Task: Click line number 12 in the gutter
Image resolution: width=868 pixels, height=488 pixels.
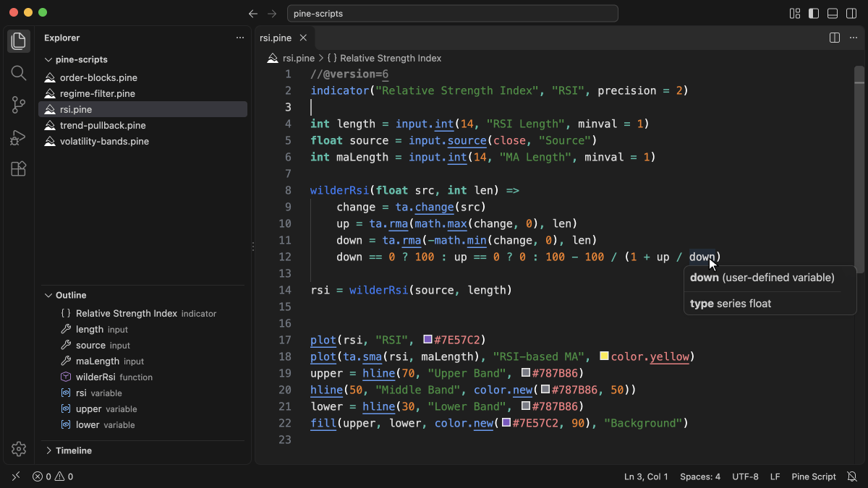Action: pos(285,257)
